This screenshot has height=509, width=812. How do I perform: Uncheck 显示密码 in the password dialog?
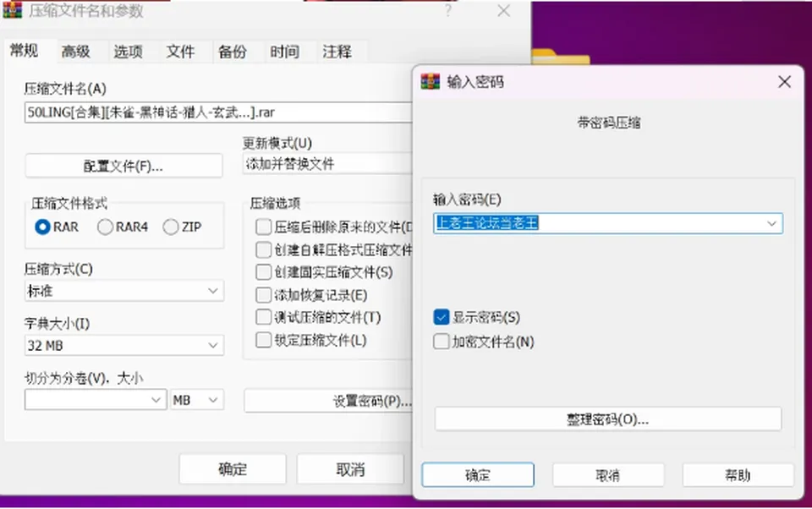point(442,317)
